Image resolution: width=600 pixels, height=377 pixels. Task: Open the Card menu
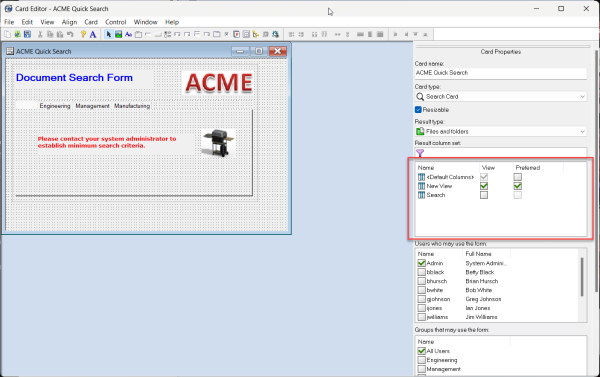tap(91, 22)
